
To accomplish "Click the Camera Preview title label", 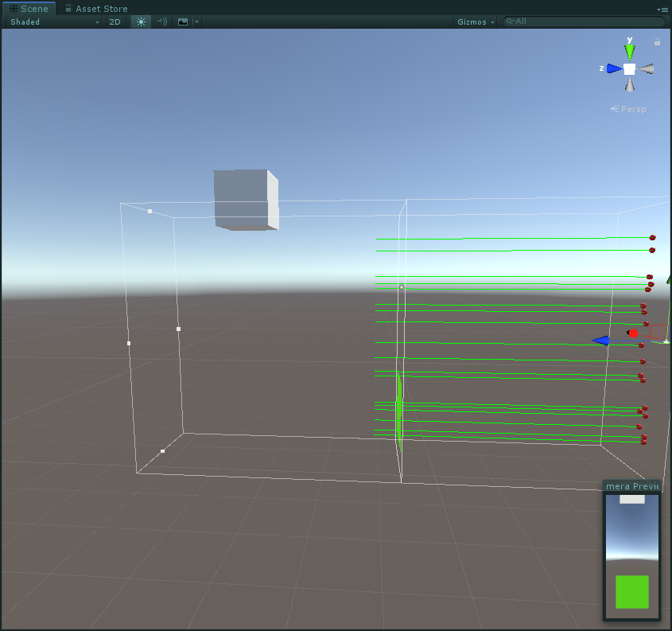I will click(632, 486).
